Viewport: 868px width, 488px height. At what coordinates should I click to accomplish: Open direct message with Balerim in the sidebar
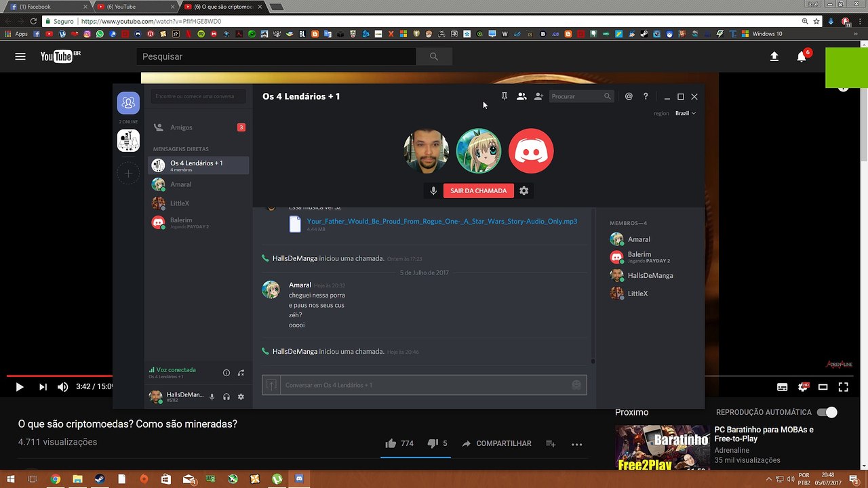click(199, 222)
